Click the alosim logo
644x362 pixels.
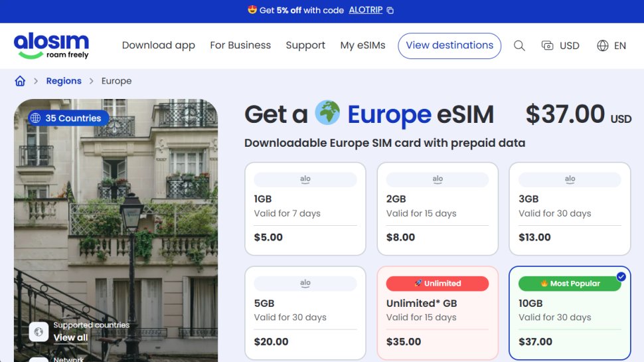[51, 45]
